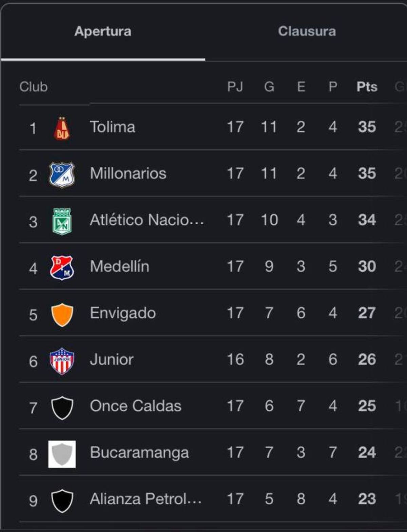Click the Alianza Petrolera black shield

(62, 500)
